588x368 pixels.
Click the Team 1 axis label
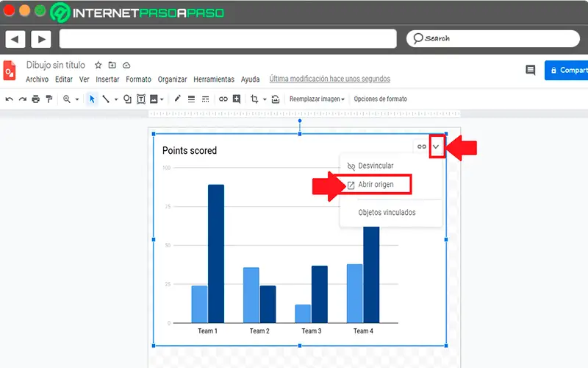pyautogui.click(x=207, y=331)
